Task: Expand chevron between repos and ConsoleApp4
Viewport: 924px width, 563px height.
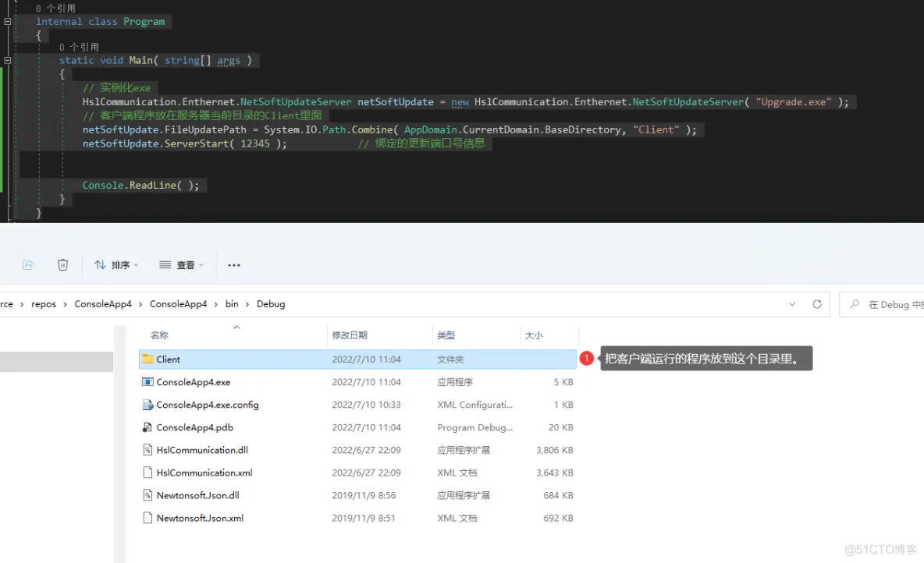Action: (x=66, y=304)
